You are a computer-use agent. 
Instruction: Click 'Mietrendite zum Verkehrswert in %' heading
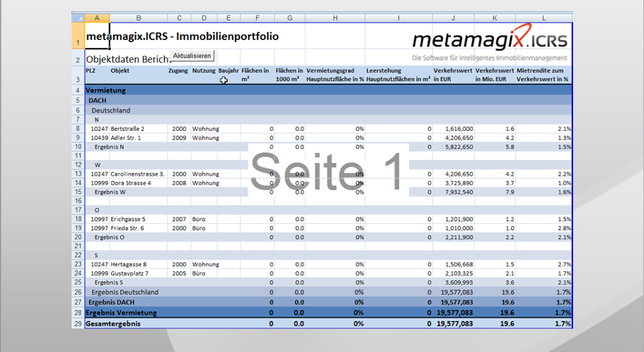[x=544, y=74]
